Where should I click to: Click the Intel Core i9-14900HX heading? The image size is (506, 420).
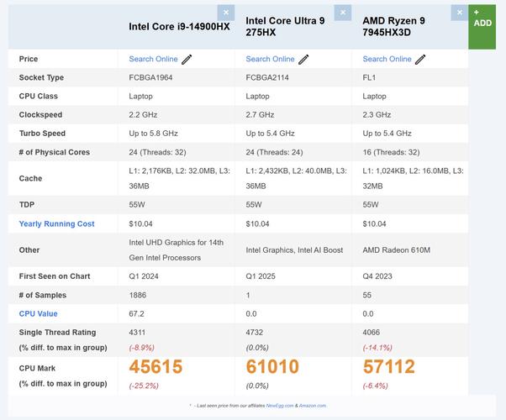click(179, 27)
